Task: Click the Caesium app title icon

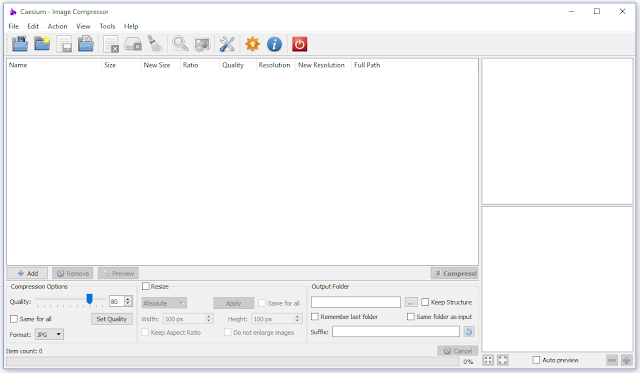Action: (13, 12)
